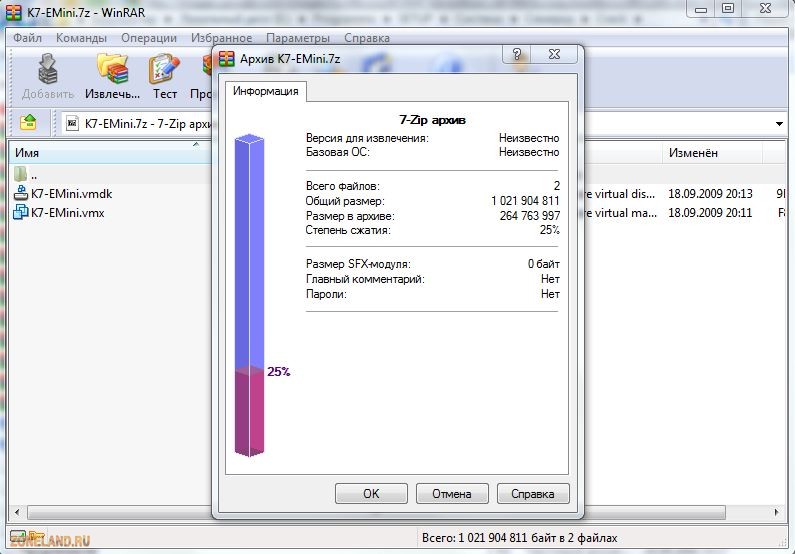Click the value 1 021 904 811 in dialog
The height and width of the screenshot is (554, 795).
525,201
